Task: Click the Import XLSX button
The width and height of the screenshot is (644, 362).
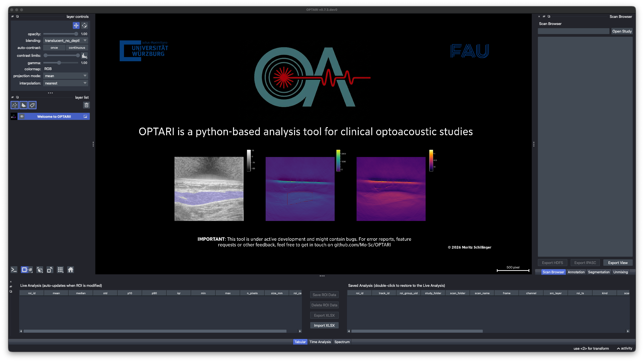Action: (x=324, y=325)
